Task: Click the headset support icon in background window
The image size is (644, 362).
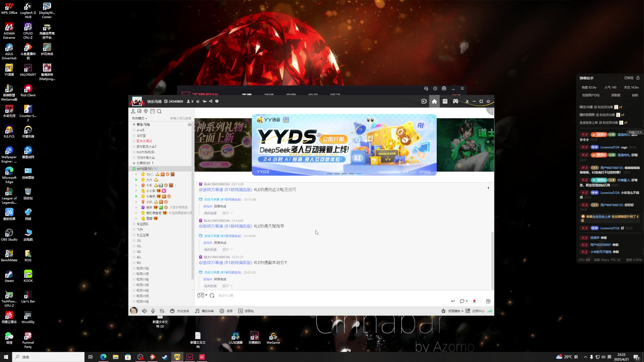Action: point(426,88)
